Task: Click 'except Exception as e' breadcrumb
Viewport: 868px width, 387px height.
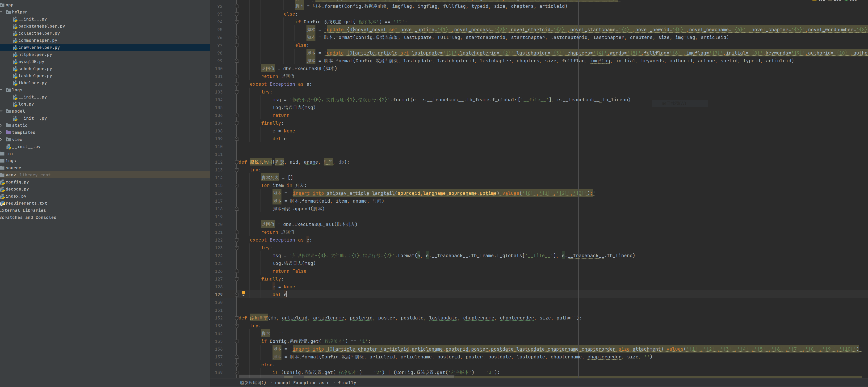Action: click(302, 383)
